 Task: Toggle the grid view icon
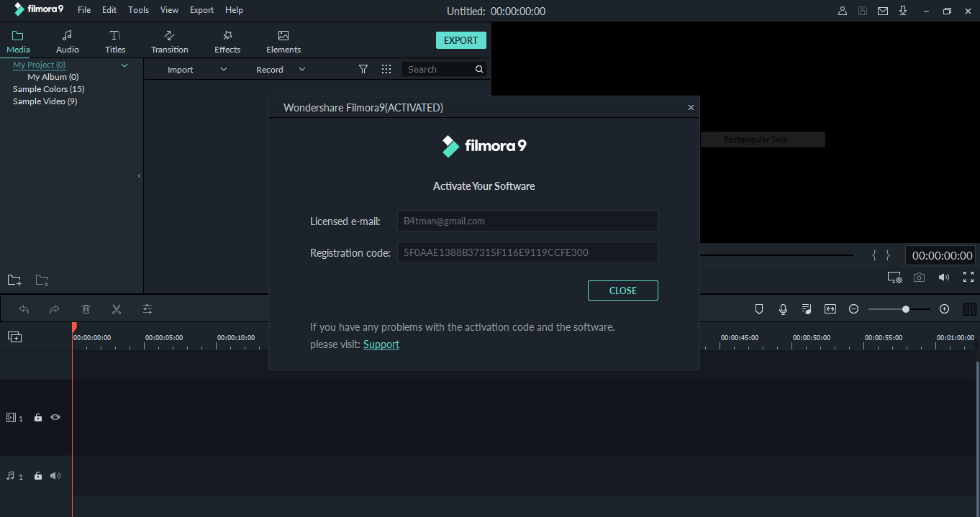386,69
